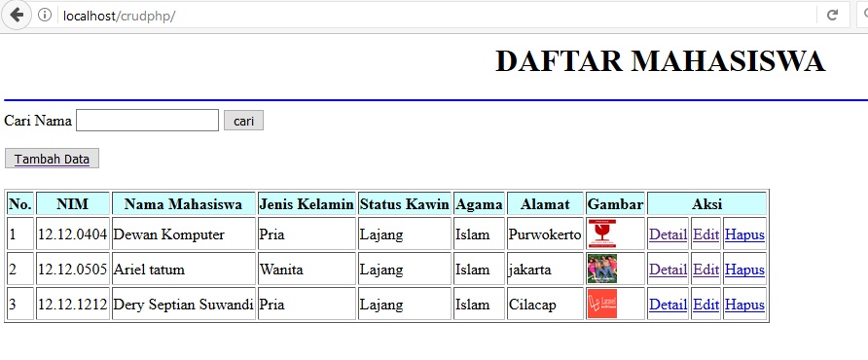
Task: Edit the Dewan Komputer record
Action: (x=705, y=234)
